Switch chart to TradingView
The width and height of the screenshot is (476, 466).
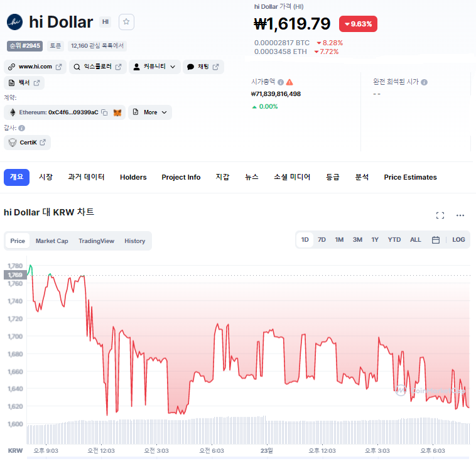point(97,241)
